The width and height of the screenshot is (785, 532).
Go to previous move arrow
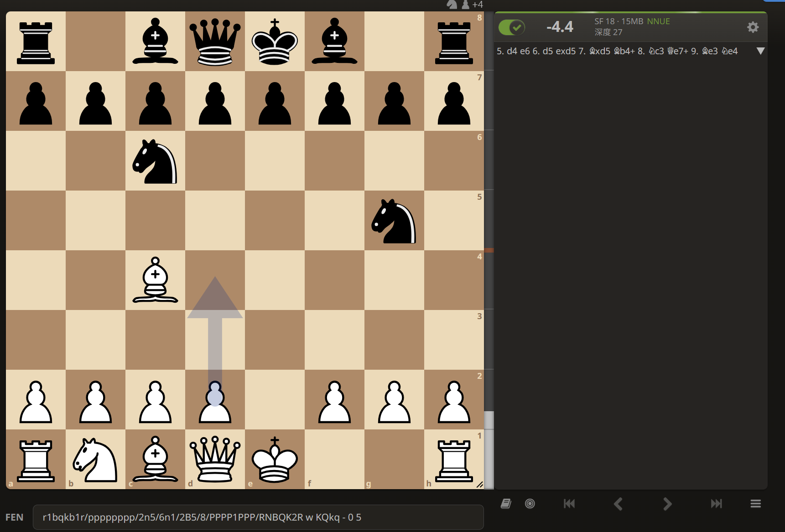(x=618, y=504)
